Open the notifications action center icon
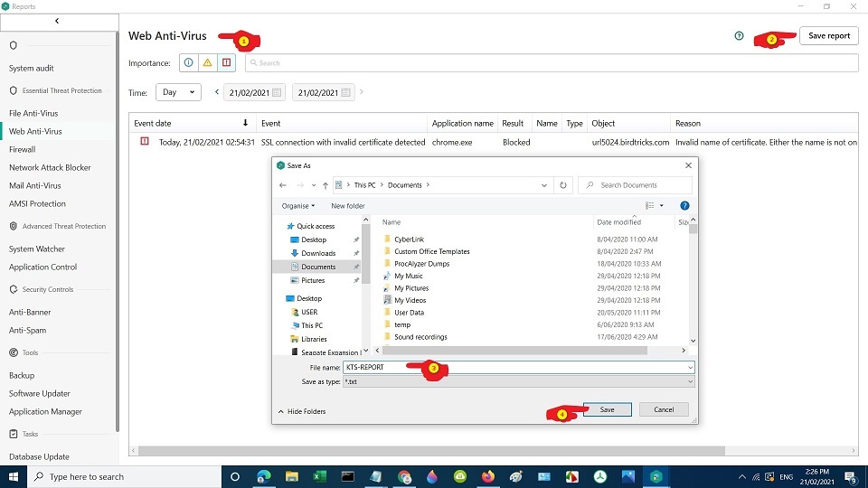 pos(851,476)
